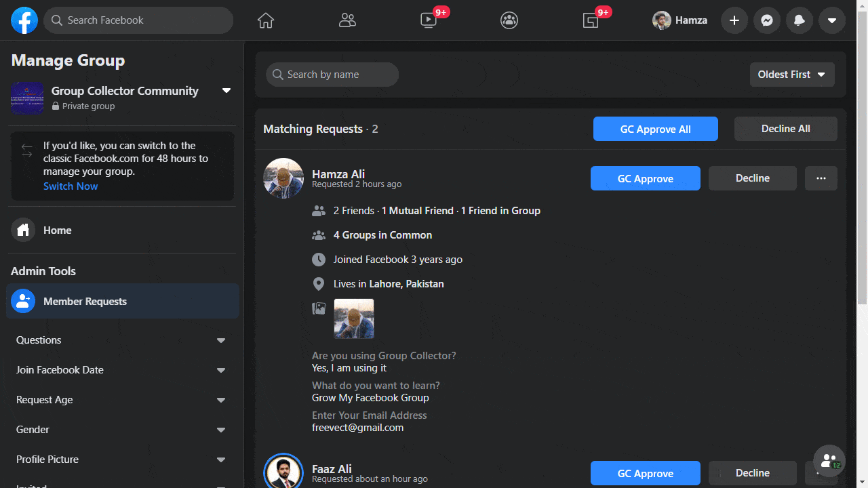Select Home in the group sidebar
The image size is (868, 488).
[x=57, y=230]
